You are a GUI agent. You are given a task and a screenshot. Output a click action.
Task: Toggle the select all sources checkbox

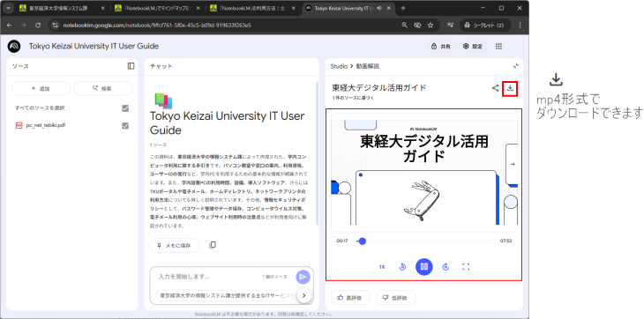pos(125,108)
